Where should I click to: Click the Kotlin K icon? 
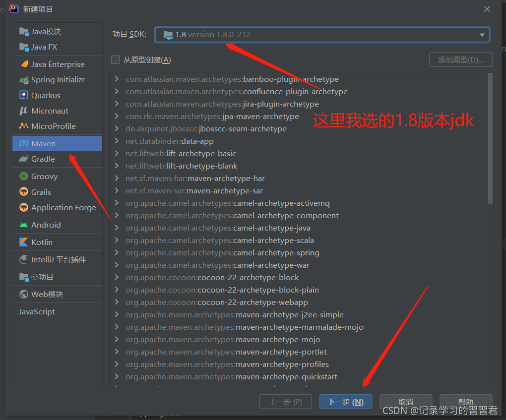coord(24,242)
